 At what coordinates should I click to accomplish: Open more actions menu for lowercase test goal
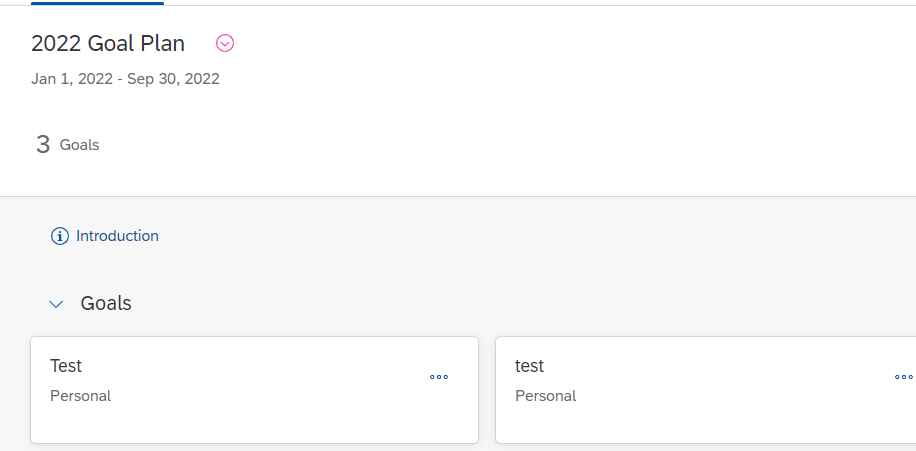(904, 377)
